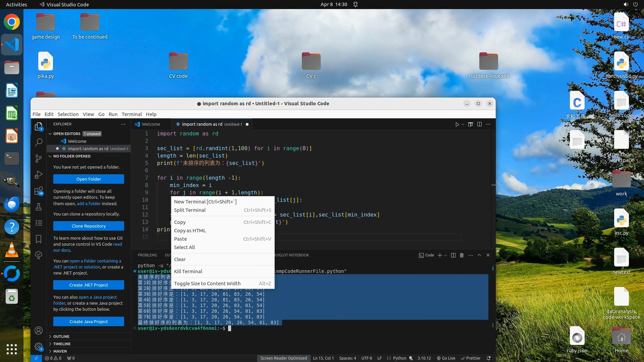Screen dimensions: 644x362
Task: Click the kill terminal trash icon
Action: point(462,255)
